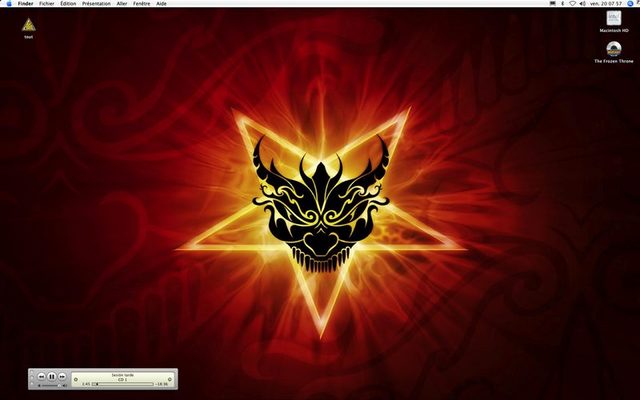Skip to next track in mini player
Viewport: 640px width, 400px height.
pos(62,376)
